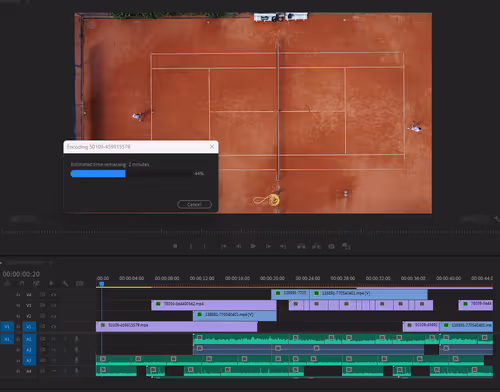The height and width of the screenshot is (392, 500).
Task: Start playback with the Play button
Action: pos(253,246)
